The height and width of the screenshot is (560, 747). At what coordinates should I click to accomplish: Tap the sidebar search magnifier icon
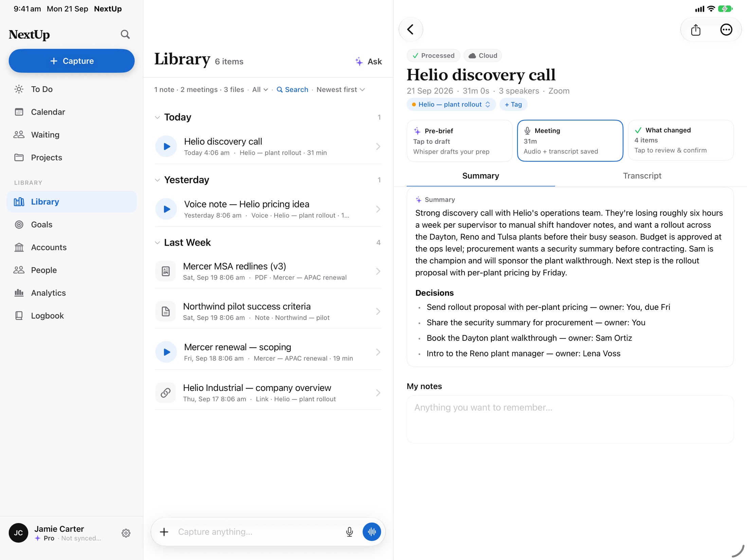pos(125,34)
